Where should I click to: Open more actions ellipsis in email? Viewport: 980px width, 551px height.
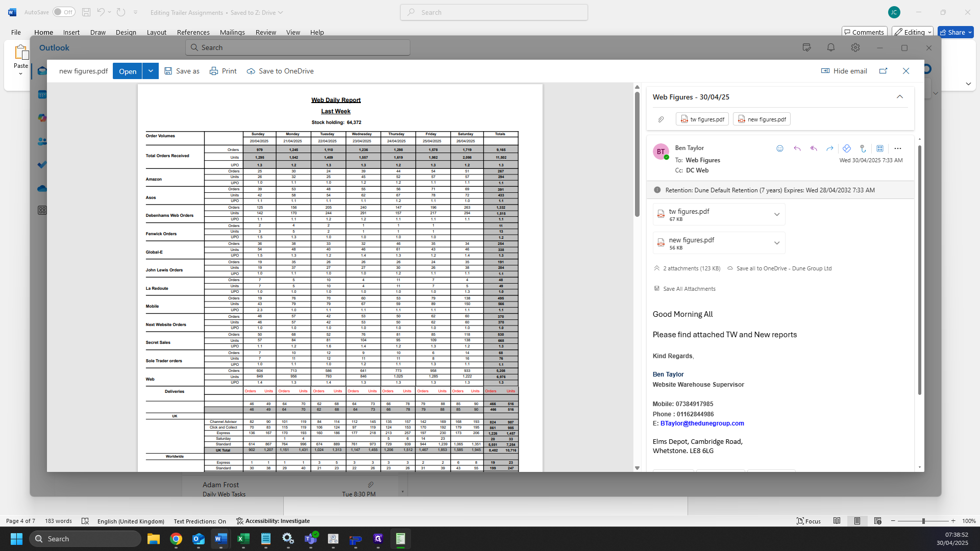click(x=898, y=148)
